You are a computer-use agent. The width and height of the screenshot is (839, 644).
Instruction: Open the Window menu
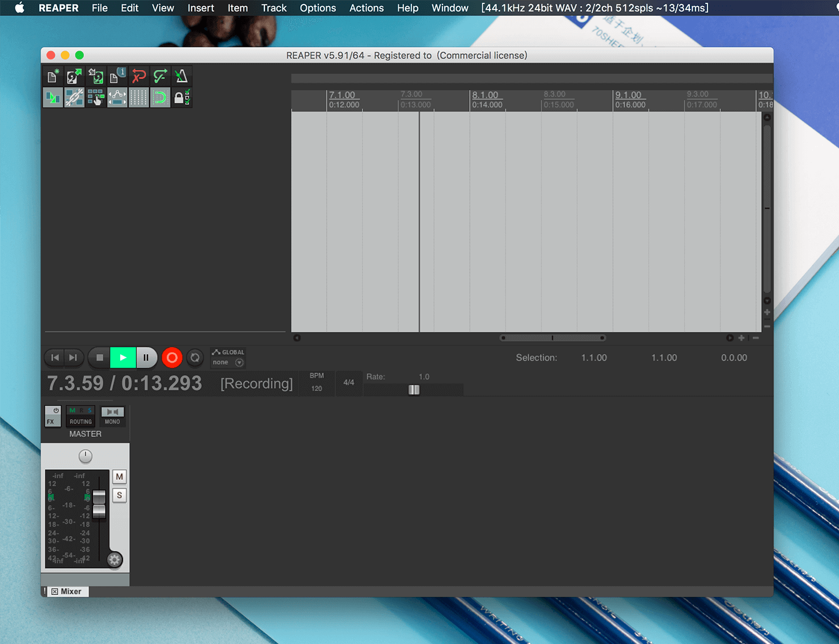point(450,8)
